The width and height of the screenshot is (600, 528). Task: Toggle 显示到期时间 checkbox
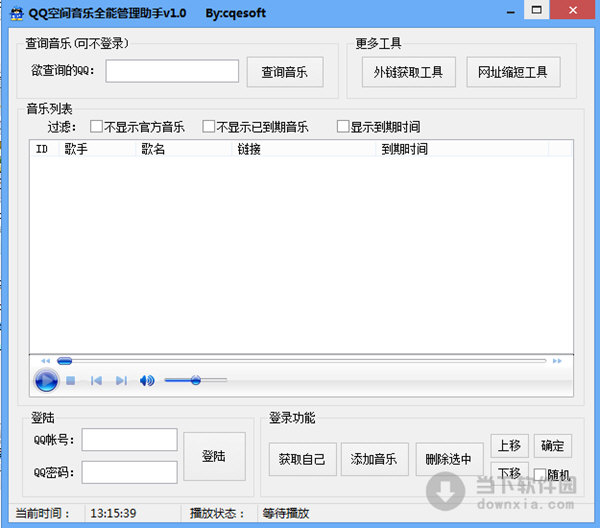tap(343, 127)
